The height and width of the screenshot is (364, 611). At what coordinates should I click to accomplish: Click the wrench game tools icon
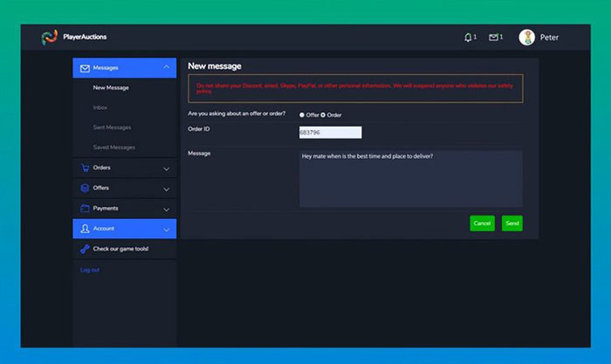point(85,249)
